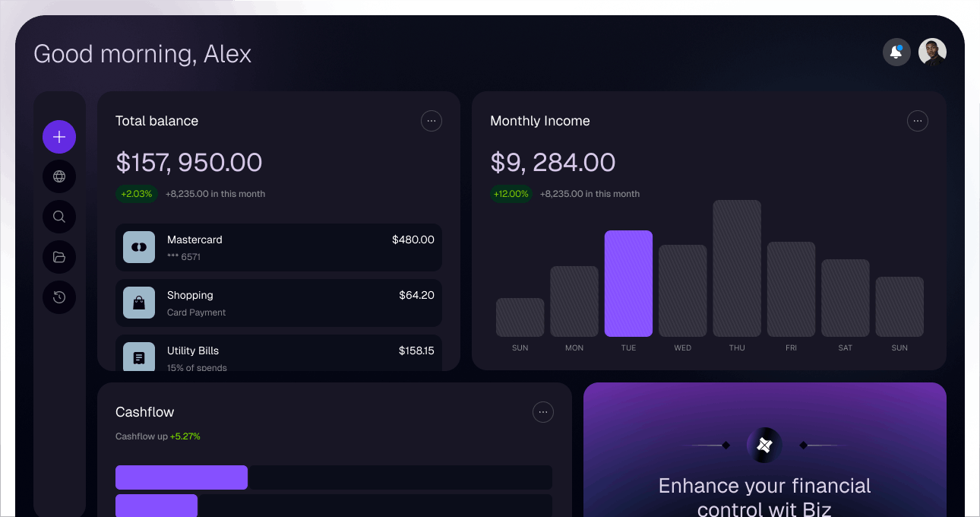
Task: Click 'Enhance your financial control' promo heading
Action: (x=765, y=497)
